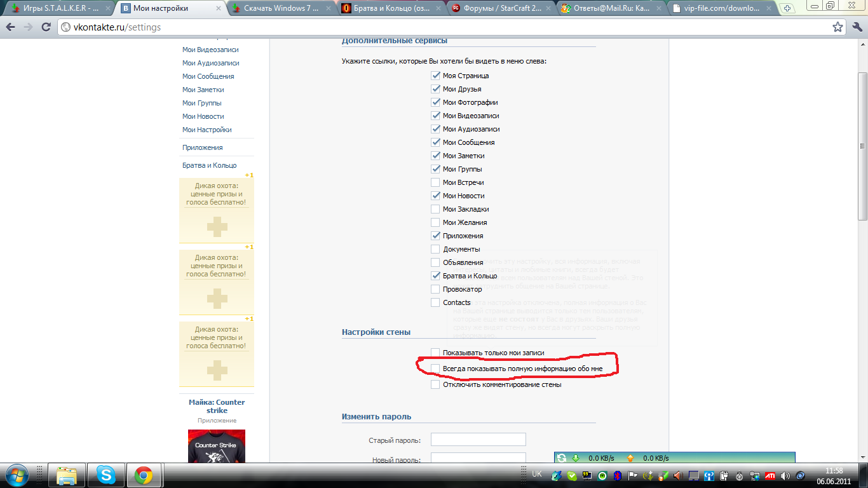Enable Всегда показывать полную информацию обо мне

435,369
